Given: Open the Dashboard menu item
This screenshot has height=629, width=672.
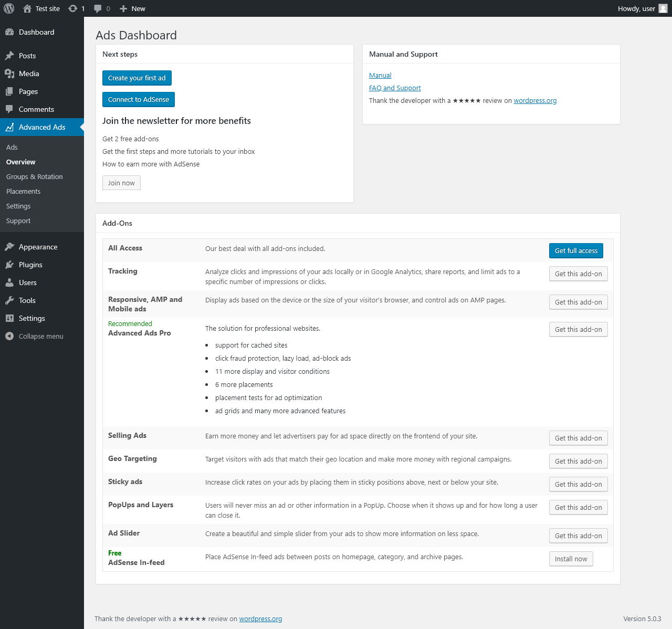Looking at the screenshot, I should pos(42,32).
